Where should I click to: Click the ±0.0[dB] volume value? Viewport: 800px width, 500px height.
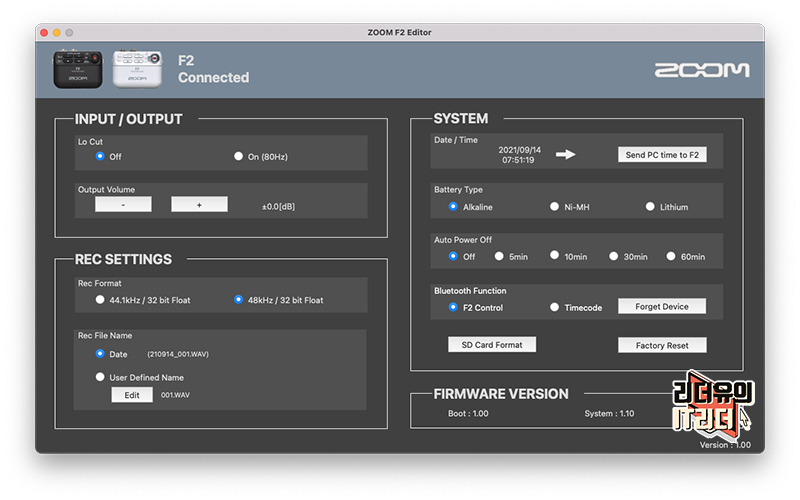click(x=278, y=206)
